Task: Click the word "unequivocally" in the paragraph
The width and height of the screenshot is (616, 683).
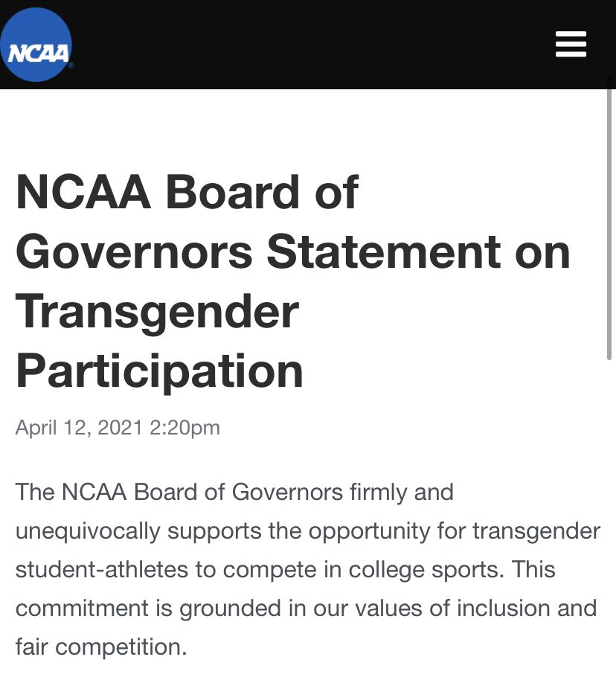Action: pos(88,531)
